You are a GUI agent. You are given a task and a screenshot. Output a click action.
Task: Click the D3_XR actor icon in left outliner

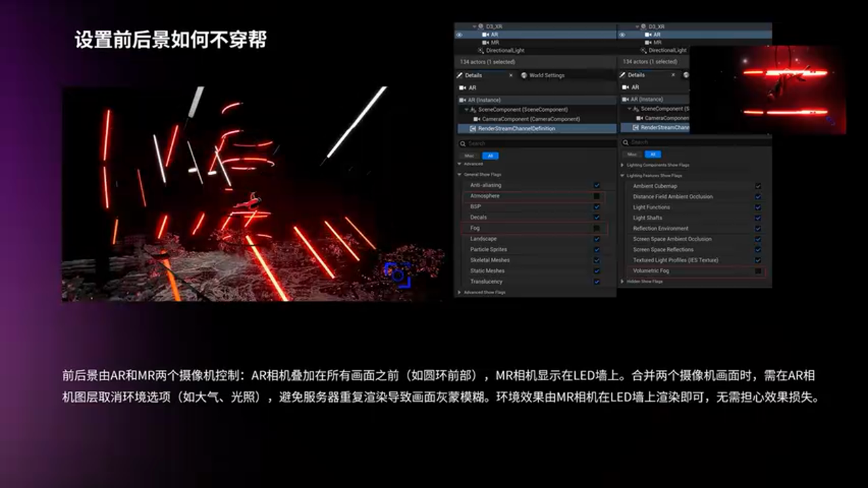point(481,26)
